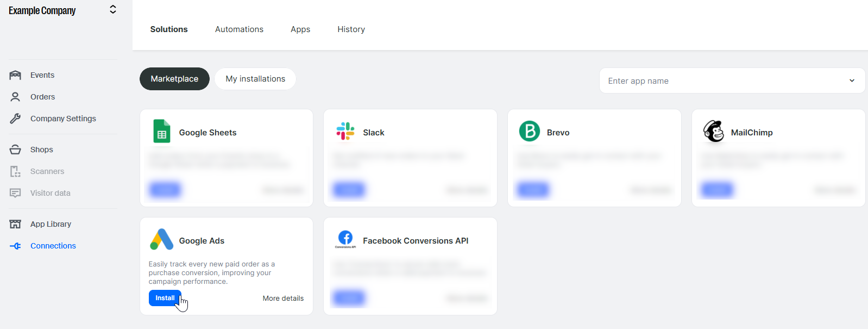This screenshot has height=329, width=868.
Task: Open More details for Google Ads
Action: click(x=283, y=299)
